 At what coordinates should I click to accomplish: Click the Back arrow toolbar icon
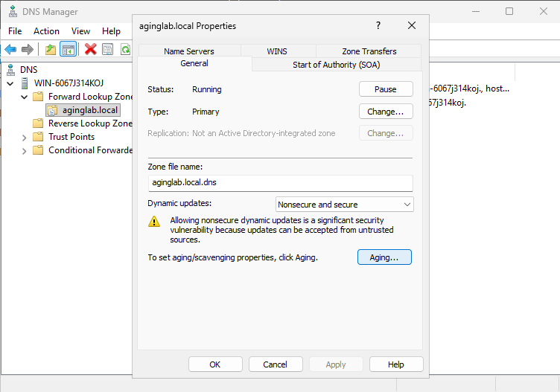click(10, 49)
